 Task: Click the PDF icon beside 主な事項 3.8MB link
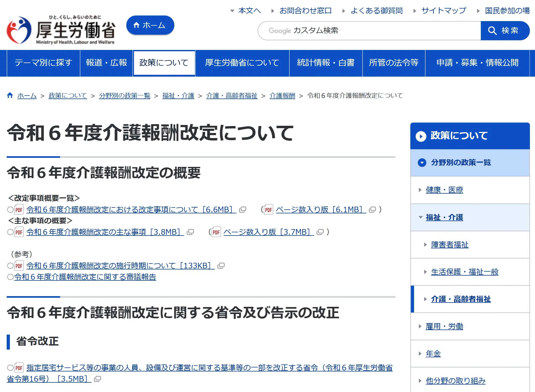[x=19, y=232]
